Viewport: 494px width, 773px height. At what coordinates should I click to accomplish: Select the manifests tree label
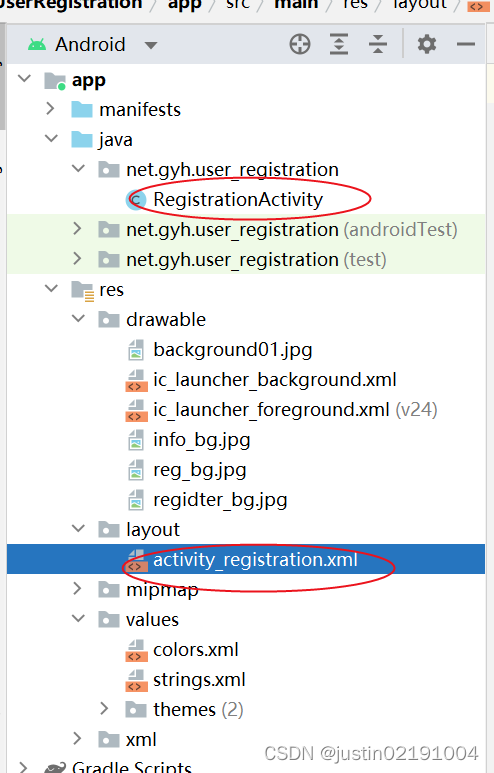click(140, 109)
